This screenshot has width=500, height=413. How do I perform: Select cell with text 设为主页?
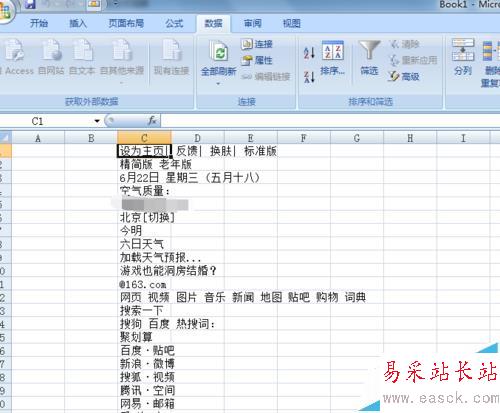[x=144, y=151]
